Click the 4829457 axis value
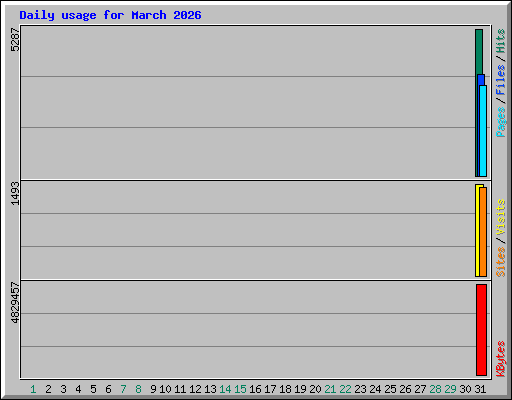 click(15, 303)
